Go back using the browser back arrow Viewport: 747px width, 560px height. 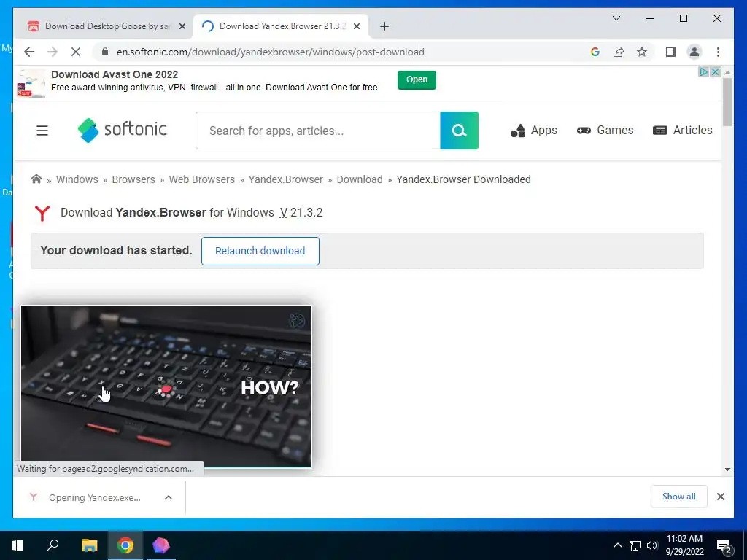coord(29,52)
